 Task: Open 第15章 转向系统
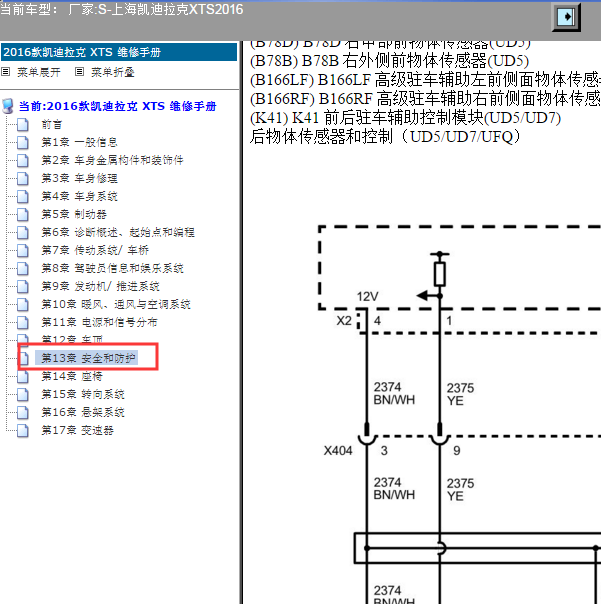click(83, 394)
